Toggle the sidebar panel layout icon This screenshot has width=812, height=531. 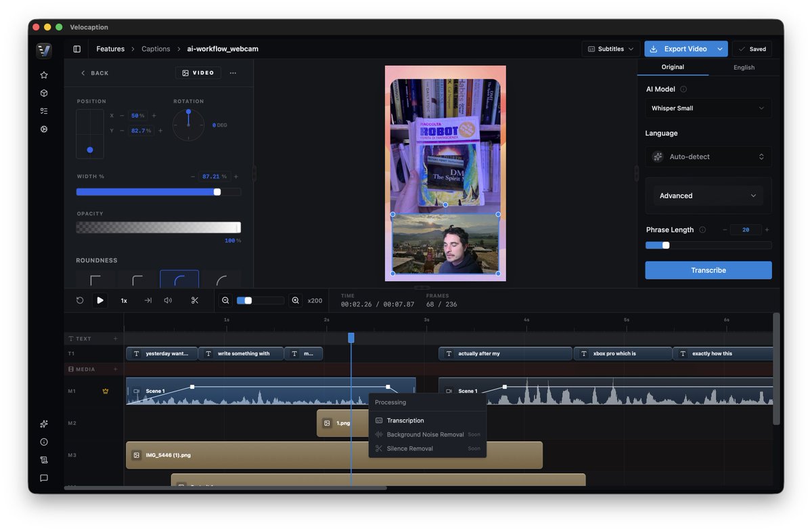pos(77,49)
